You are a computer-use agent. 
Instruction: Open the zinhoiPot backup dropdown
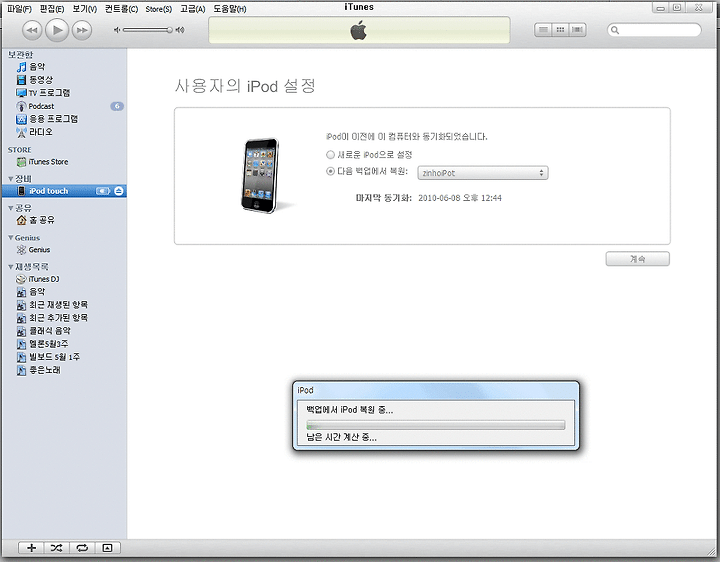[483, 173]
